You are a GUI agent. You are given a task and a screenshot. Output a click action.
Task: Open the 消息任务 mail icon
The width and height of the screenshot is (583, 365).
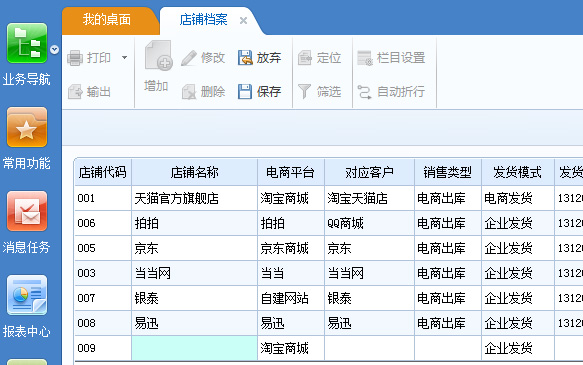pos(27,211)
